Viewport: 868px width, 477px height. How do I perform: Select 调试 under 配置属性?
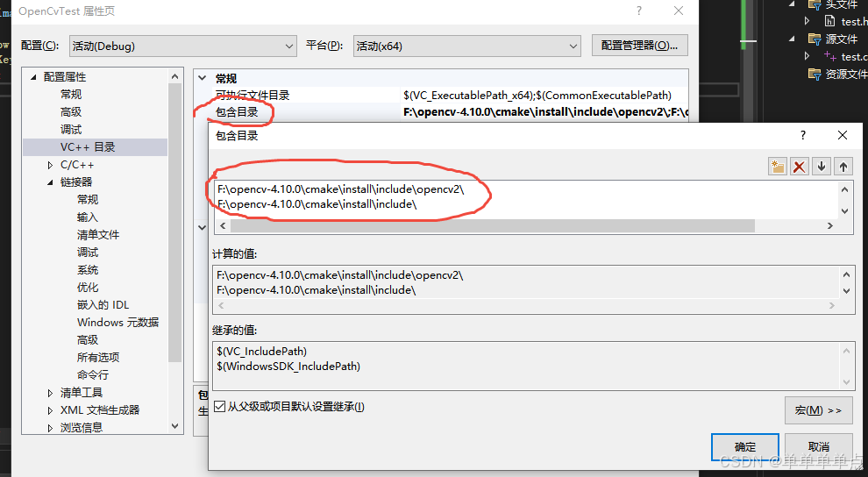pos(71,130)
